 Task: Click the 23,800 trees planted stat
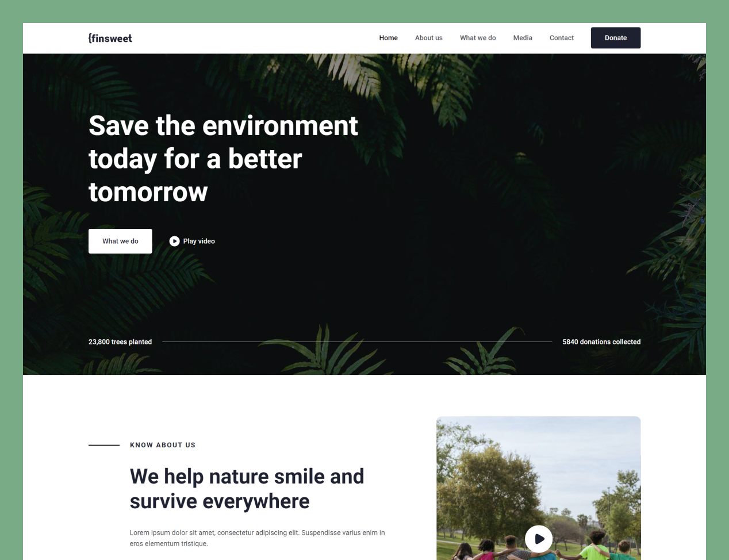[120, 342]
